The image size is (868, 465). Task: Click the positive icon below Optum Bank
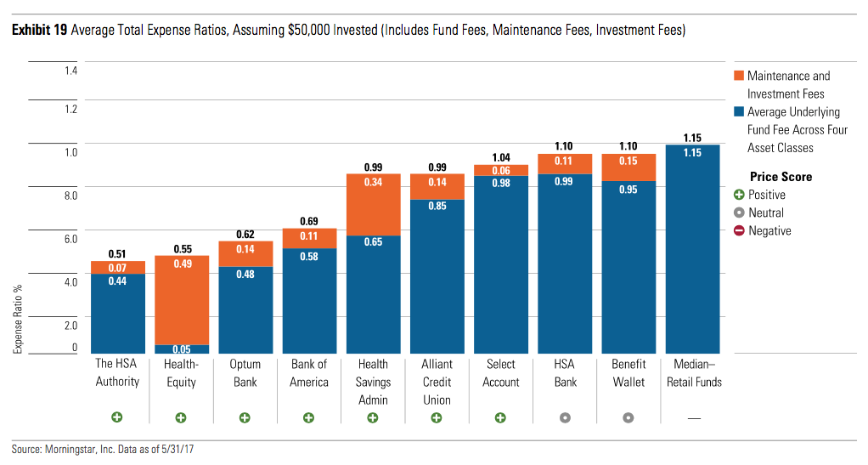(245, 417)
